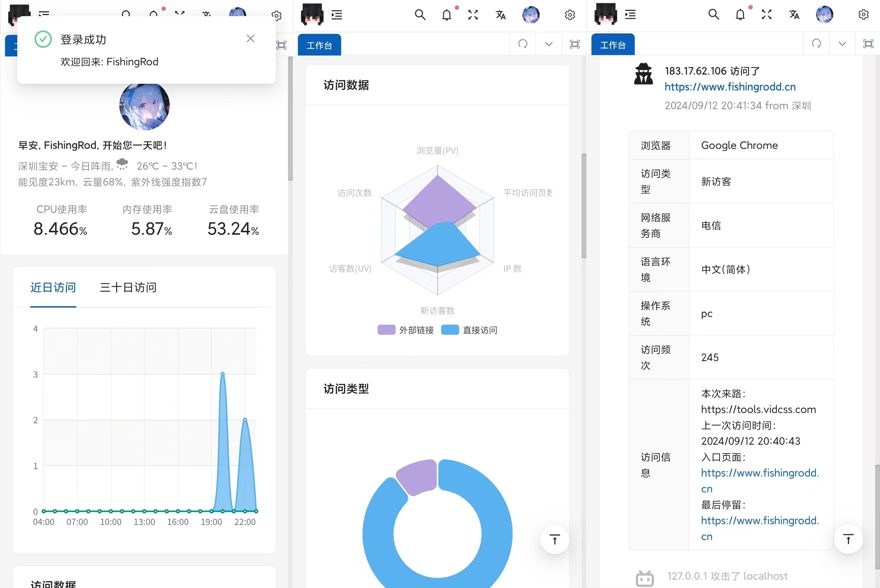Toggle the 外部链接 legend in the radar chart
This screenshot has width=880, height=588.
click(x=406, y=330)
